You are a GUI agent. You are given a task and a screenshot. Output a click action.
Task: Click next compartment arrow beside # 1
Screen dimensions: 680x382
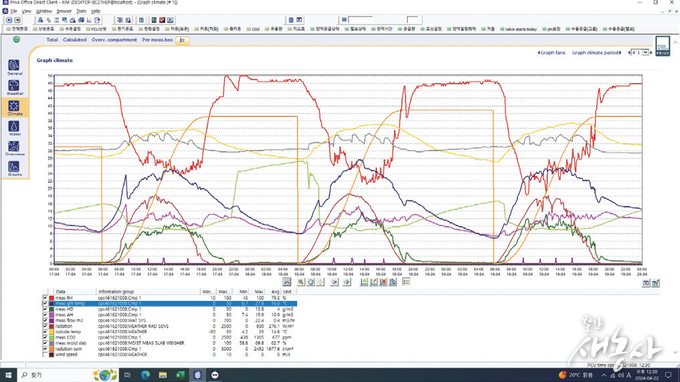pos(651,52)
